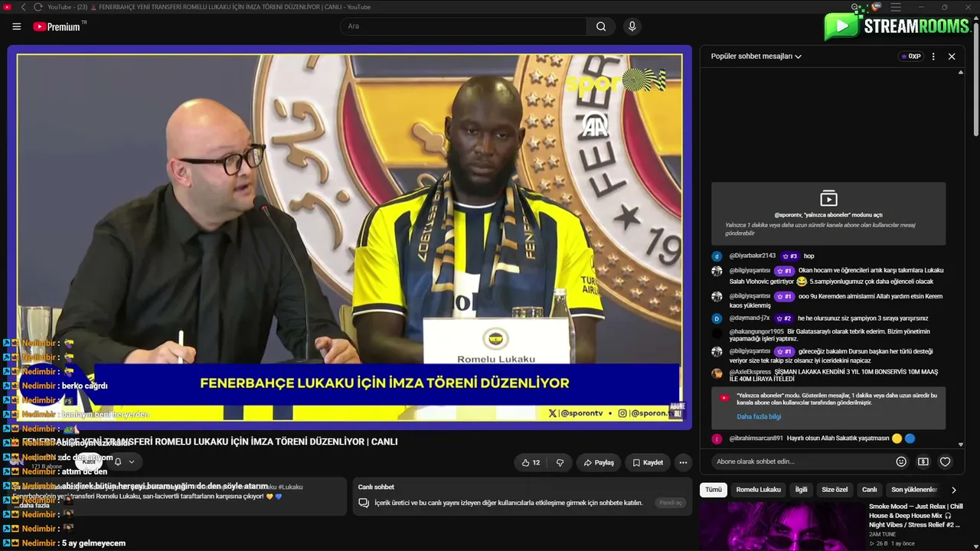Select the Size özel filter chip

coord(835,490)
